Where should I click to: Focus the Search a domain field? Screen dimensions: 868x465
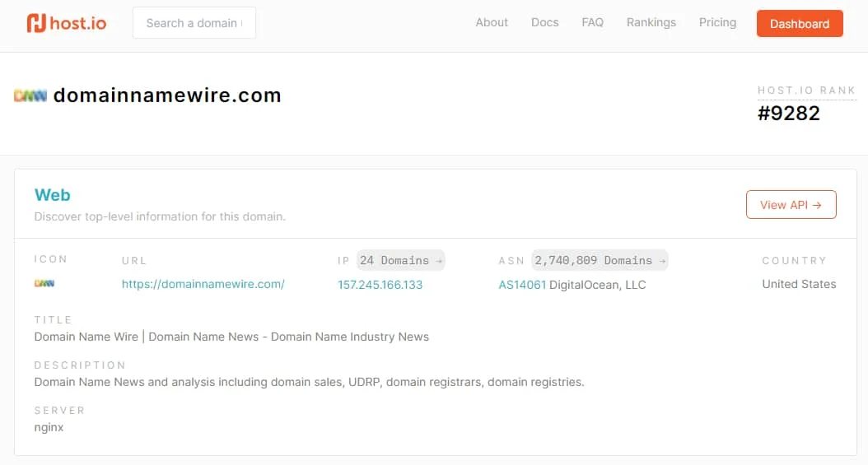tap(194, 23)
